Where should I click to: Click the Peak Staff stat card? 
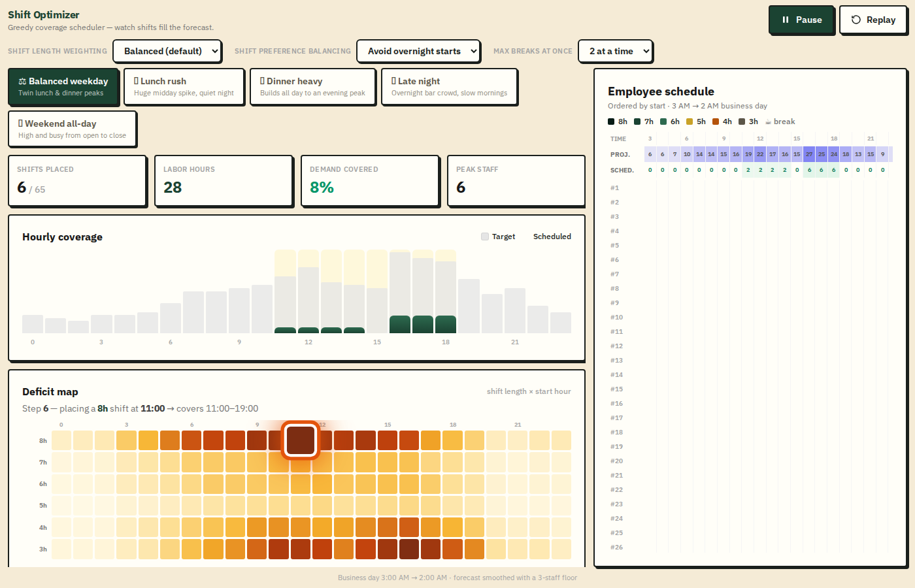(516, 180)
